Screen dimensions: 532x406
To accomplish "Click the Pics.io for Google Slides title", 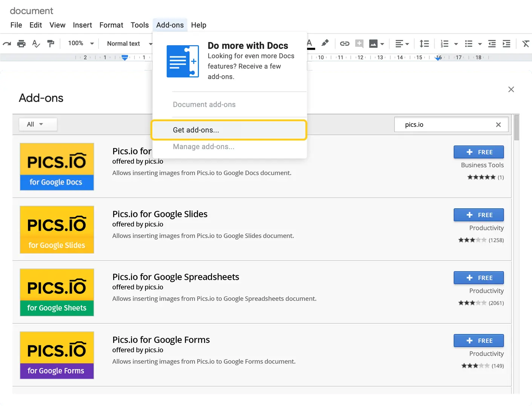I will 160,214.
